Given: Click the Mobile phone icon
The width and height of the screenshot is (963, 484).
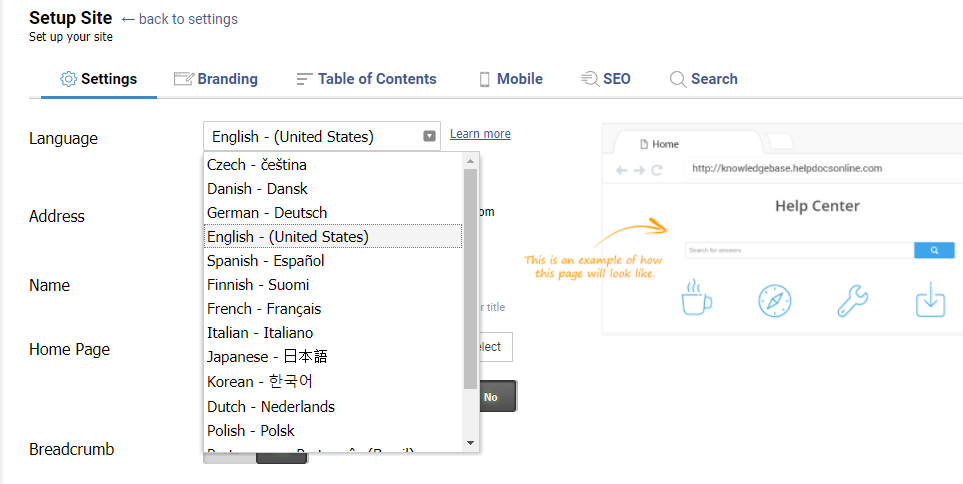Looking at the screenshot, I should [485, 79].
